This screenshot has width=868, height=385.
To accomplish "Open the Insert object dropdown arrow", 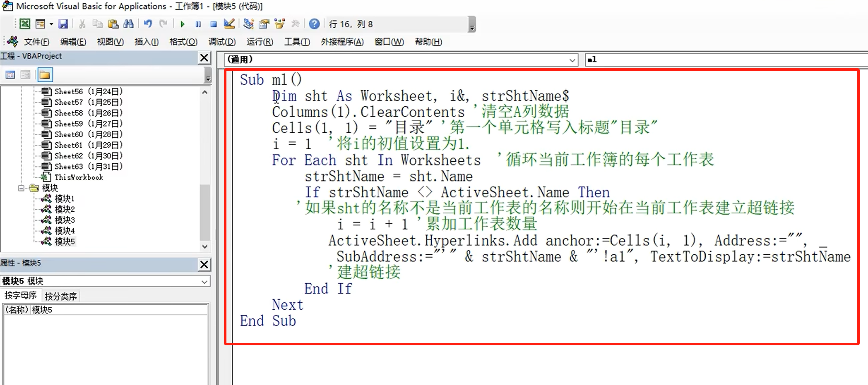I will click(51, 24).
